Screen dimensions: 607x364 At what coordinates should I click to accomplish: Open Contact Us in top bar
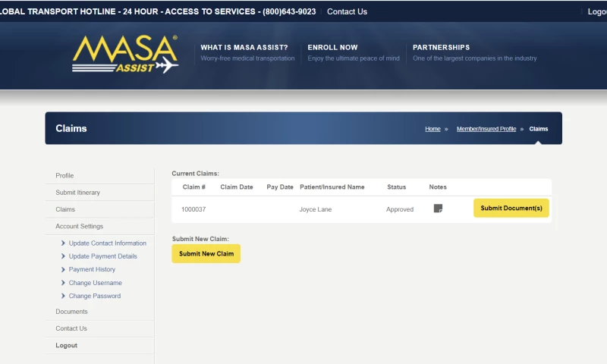click(x=347, y=11)
